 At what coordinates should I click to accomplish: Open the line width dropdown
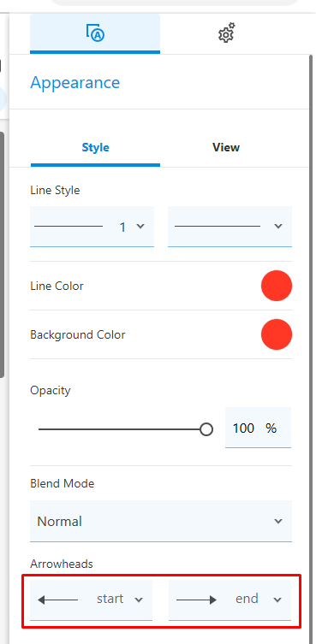[x=92, y=227]
